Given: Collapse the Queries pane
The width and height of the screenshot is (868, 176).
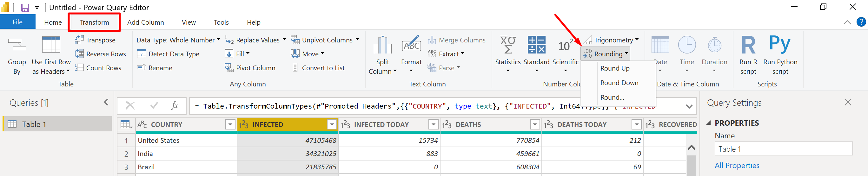Looking at the screenshot, I should 106,102.
